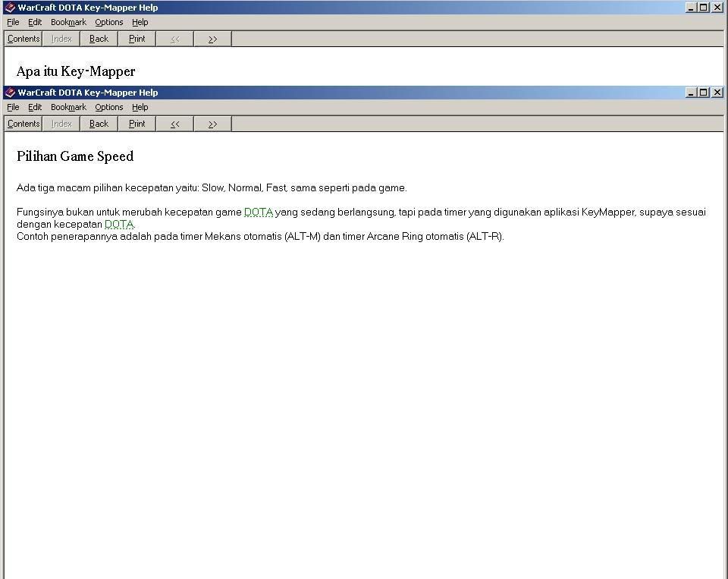The height and width of the screenshot is (579, 728).
Task: Go to previous topic in front window
Action: point(175,124)
